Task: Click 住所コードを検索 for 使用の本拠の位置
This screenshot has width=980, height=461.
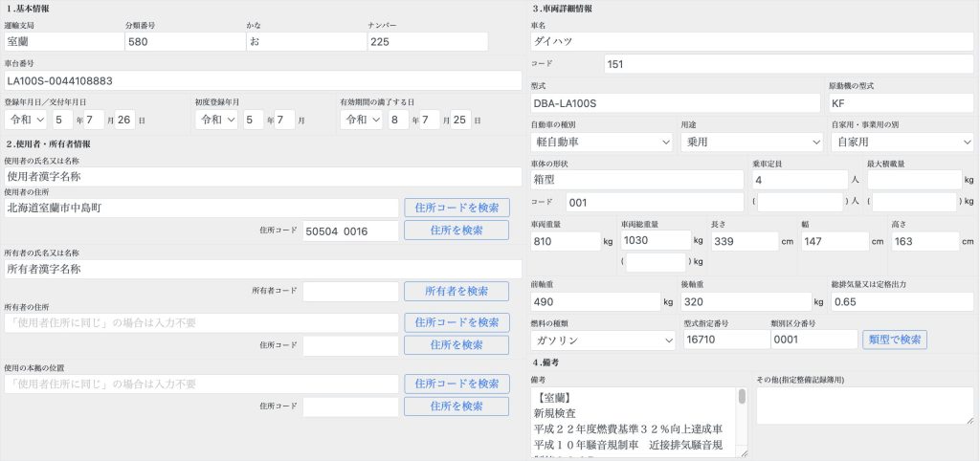Action: pos(457,384)
